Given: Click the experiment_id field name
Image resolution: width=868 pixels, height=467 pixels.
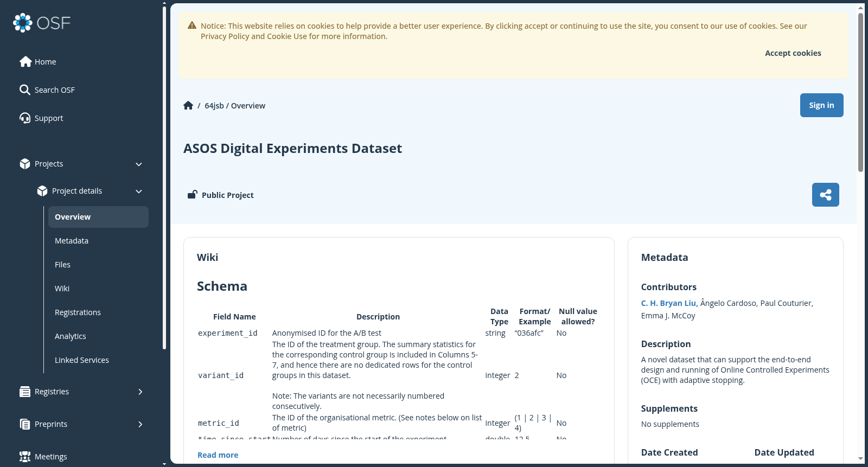Looking at the screenshot, I should pos(228,333).
